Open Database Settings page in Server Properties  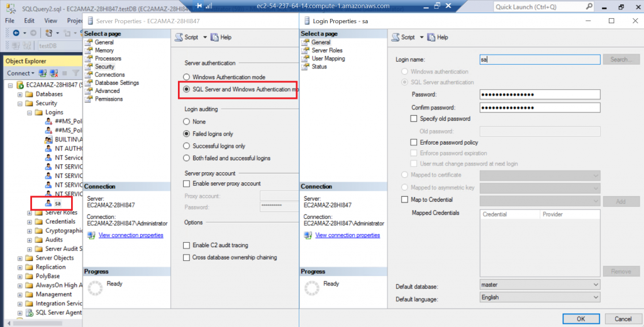coord(116,82)
